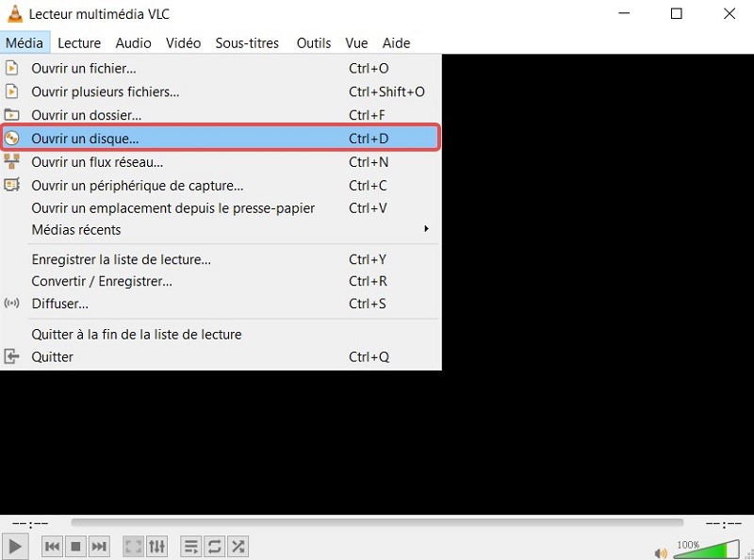Click the playback seek bar
Screen dimensions: 754x560
coord(377,523)
